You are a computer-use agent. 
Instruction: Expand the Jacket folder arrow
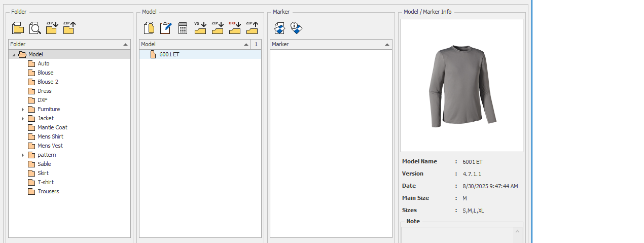(x=23, y=119)
